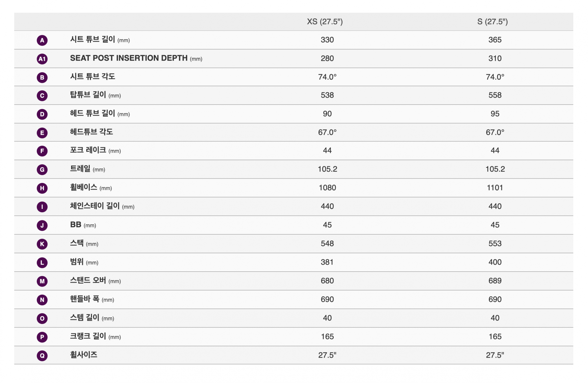Viewport: 588px width, 383px height.
Task: Select the XS standover value 680
Action: click(327, 281)
